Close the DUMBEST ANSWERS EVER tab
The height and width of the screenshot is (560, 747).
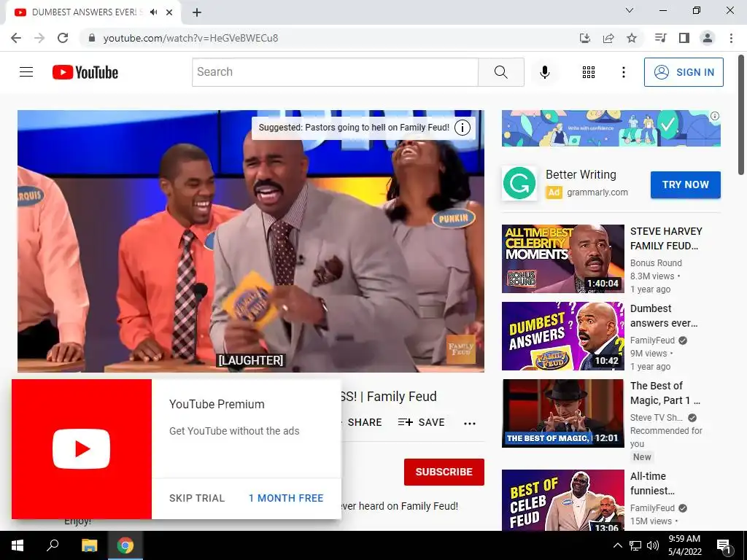(169, 12)
